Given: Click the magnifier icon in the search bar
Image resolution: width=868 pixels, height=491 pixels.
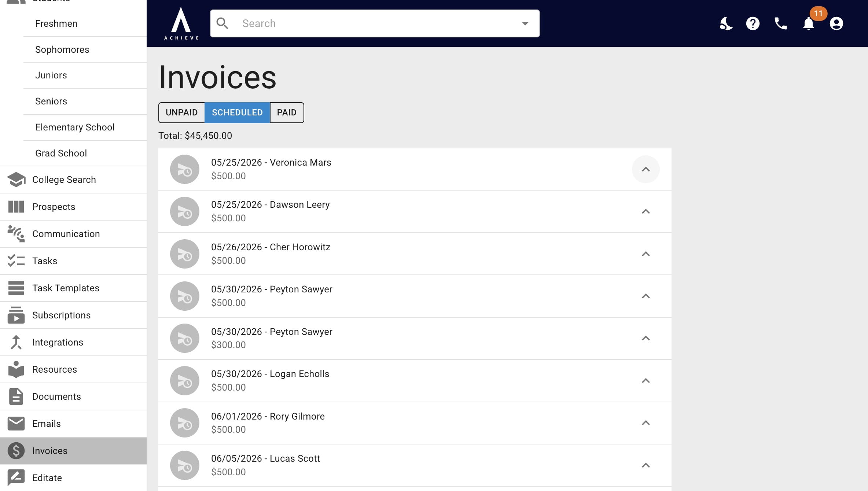Looking at the screenshot, I should 222,23.
